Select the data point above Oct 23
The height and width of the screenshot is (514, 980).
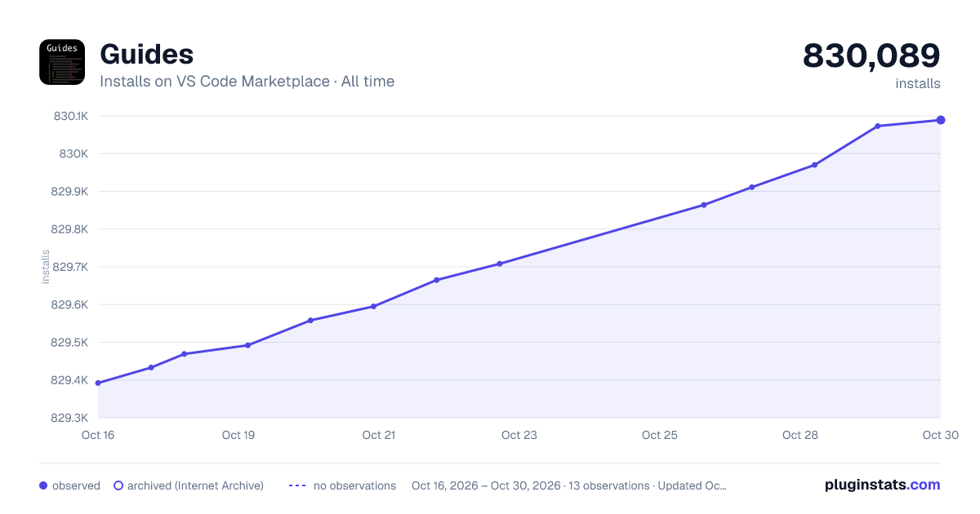pos(500,264)
